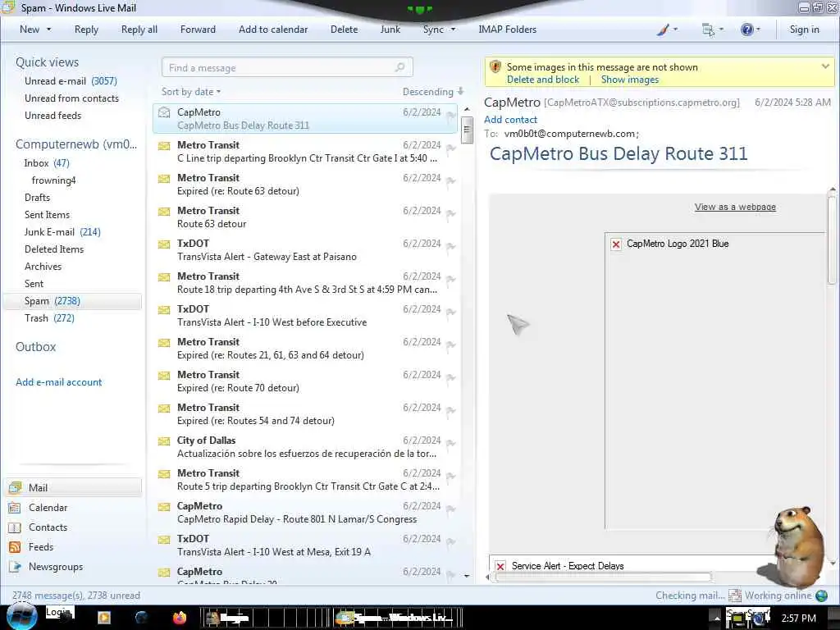The width and height of the screenshot is (840, 630).
Task: Expand the Help icon dropdown arrow
Action: (x=758, y=30)
